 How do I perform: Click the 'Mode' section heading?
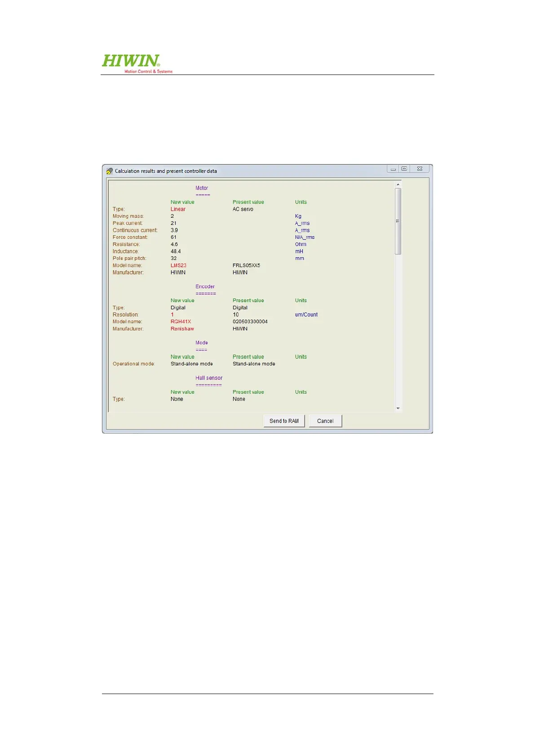point(202,343)
